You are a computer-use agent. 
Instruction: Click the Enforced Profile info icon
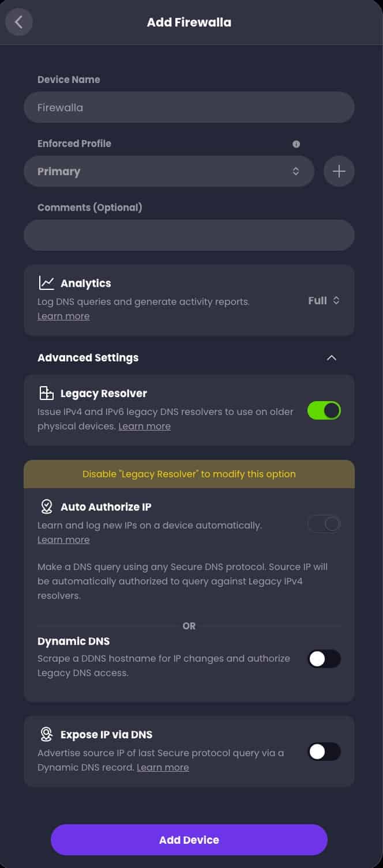click(296, 144)
